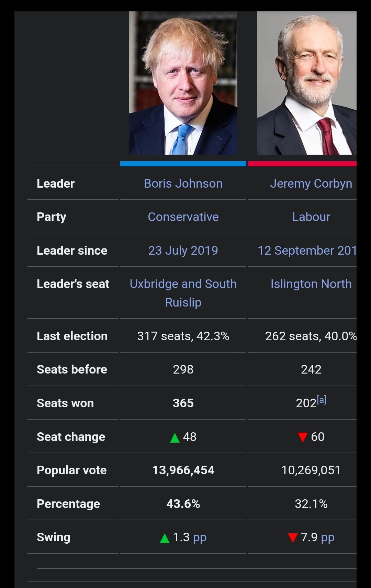The height and width of the screenshot is (588, 371).
Task: Open the 12 September leader-since link
Action: [307, 251]
